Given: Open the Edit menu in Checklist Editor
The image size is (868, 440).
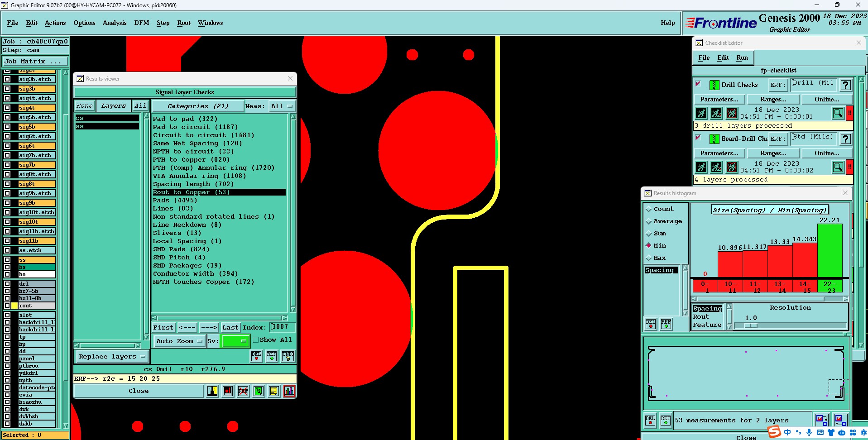Looking at the screenshot, I should [x=723, y=57].
